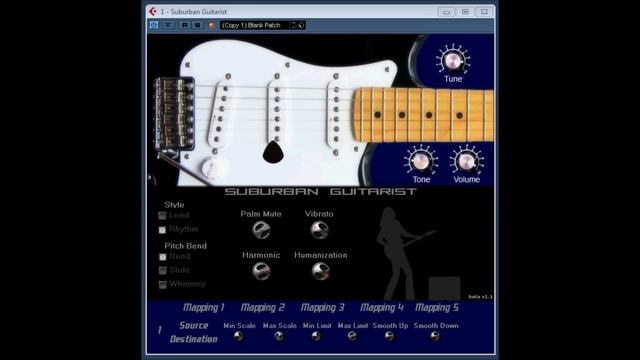Click the 'SUBURBAN GUITARIST' title text
Viewport: 640px width, 360px height.
click(320, 191)
